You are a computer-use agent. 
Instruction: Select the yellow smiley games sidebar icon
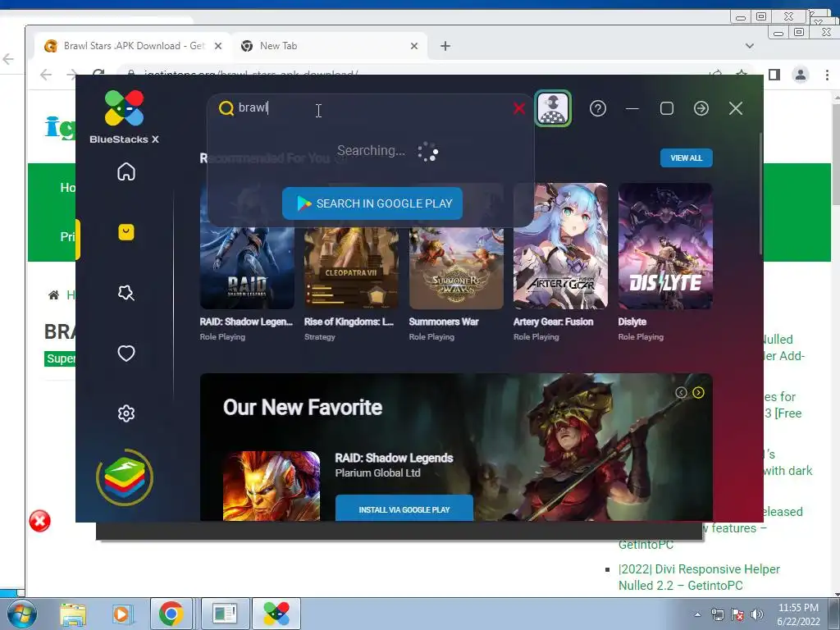[126, 232]
